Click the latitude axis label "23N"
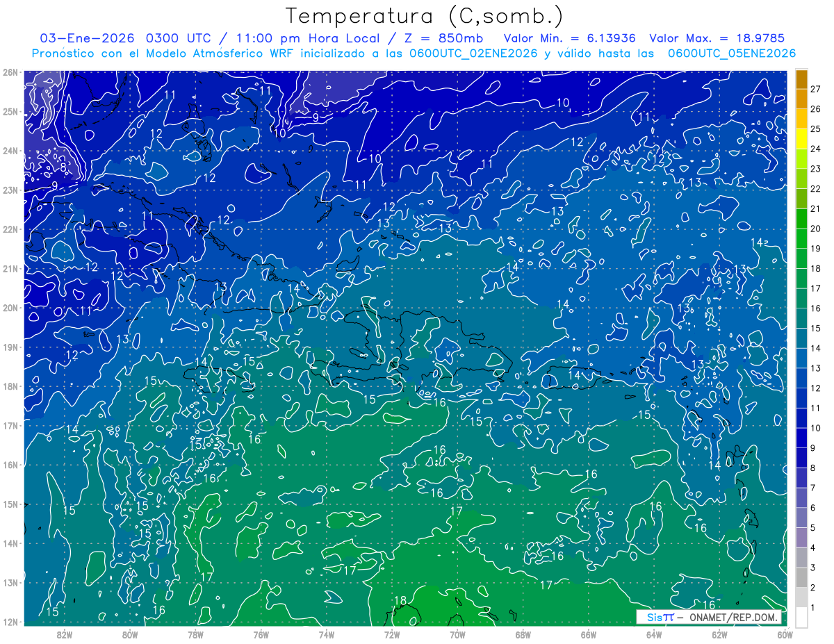This screenshot has width=834, height=644. 10,190
